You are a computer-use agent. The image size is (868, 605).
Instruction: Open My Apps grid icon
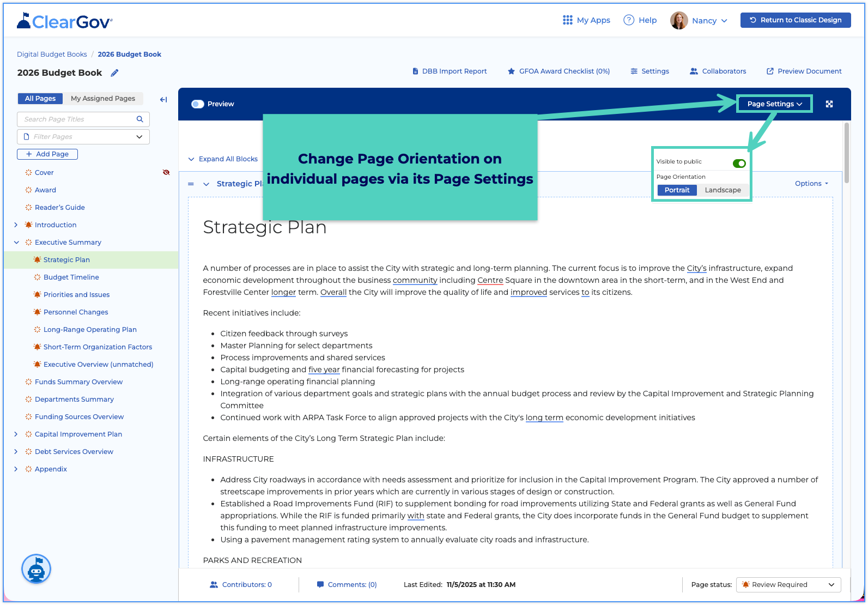pyautogui.click(x=567, y=20)
